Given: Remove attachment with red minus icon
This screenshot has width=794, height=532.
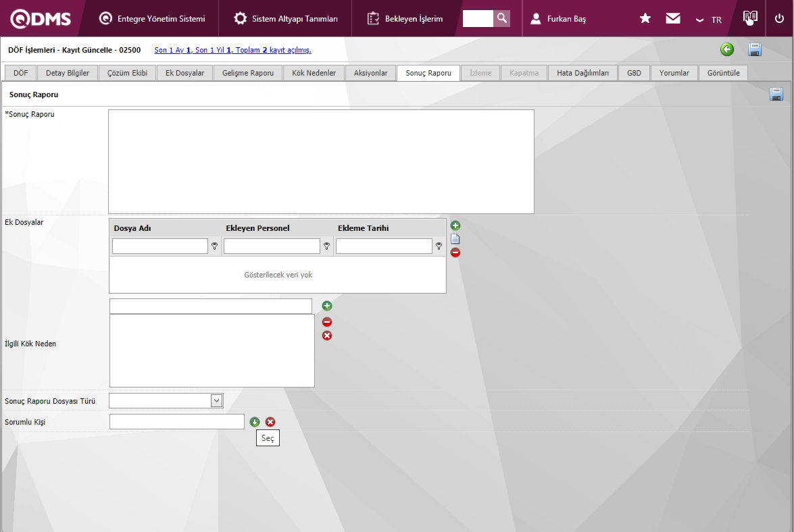Looking at the screenshot, I should [x=455, y=252].
